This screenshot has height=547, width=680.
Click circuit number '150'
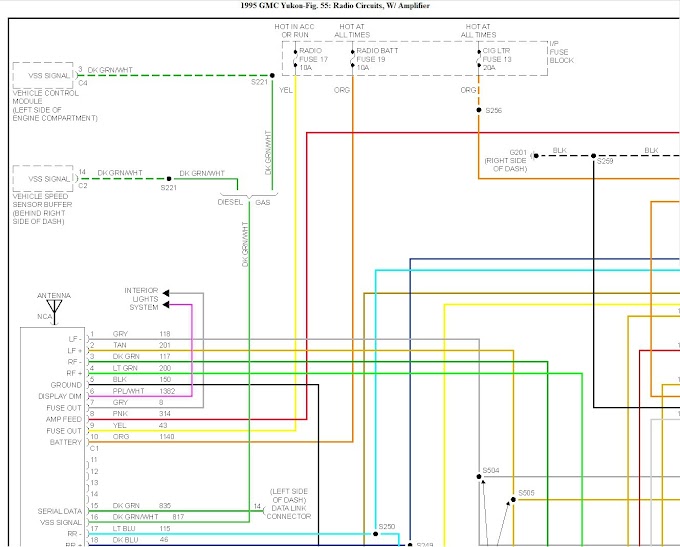[165, 380]
